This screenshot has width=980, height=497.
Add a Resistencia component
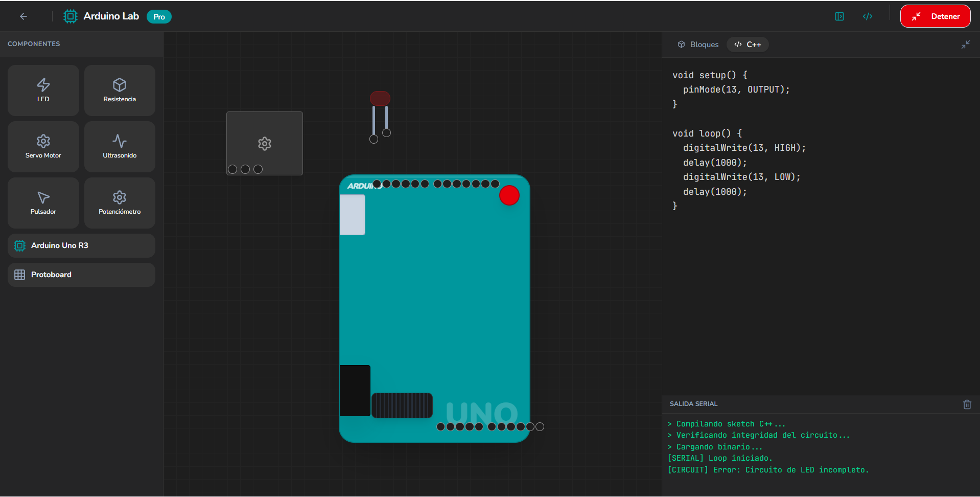120,90
